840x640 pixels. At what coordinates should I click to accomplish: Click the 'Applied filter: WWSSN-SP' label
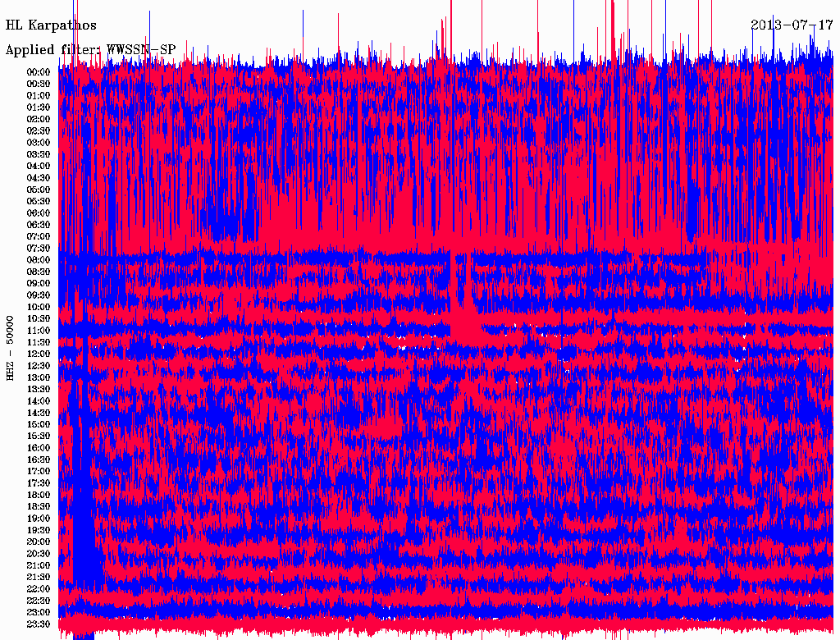tap(90, 50)
